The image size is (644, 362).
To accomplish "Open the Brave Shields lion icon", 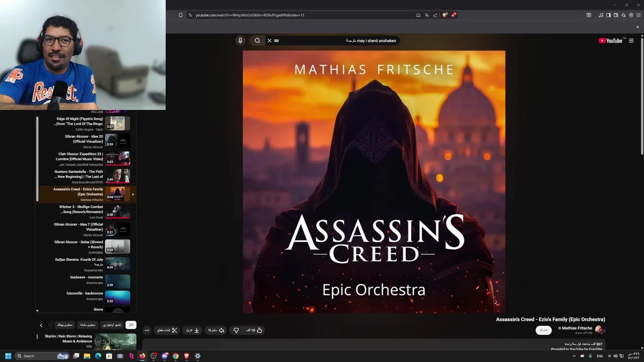I will click(x=444, y=15).
